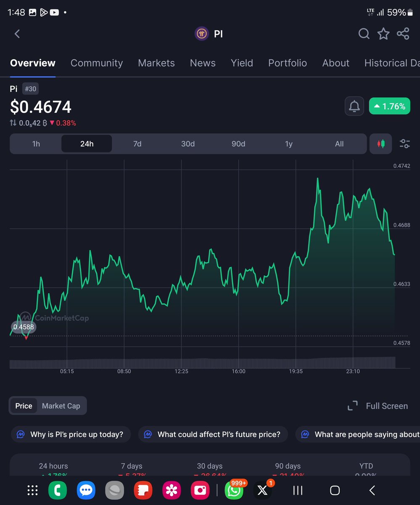Ask 'What could affect PI's future price?'
This screenshot has height=505, width=420.
(213, 434)
